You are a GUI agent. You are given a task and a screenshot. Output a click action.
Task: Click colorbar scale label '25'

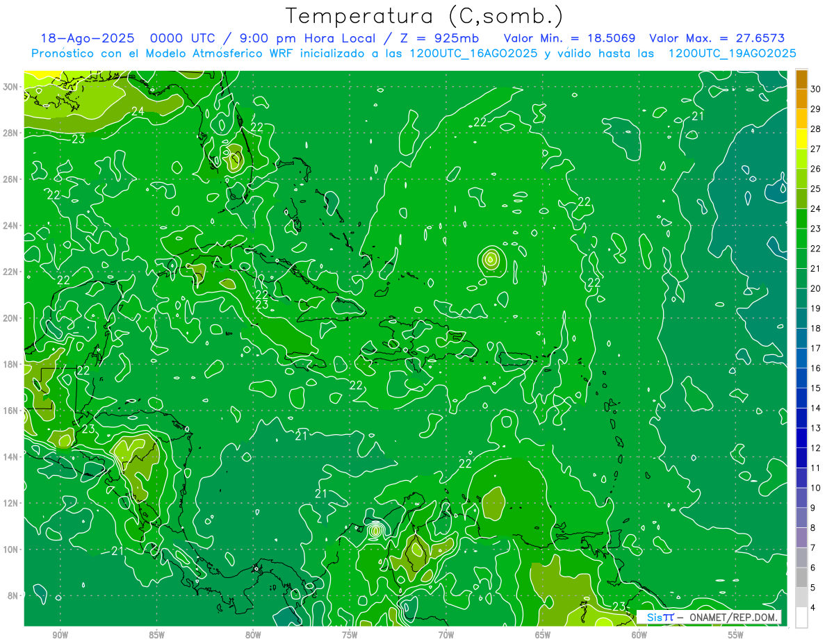click(815, 189)
